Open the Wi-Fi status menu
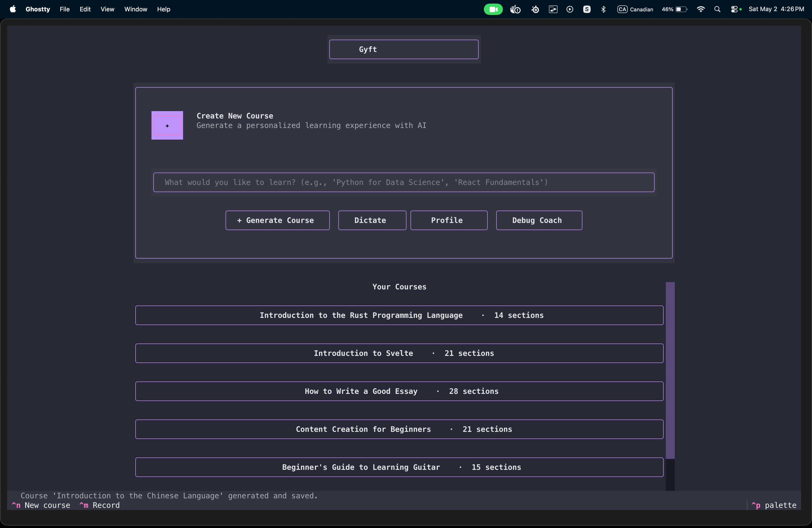 [x=700, y=9]
